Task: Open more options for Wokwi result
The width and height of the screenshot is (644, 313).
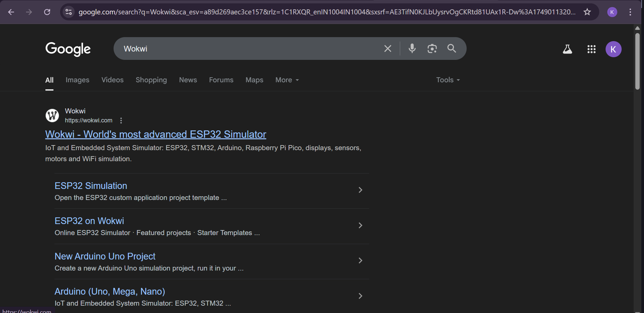Action: click(x=121, y=120)
